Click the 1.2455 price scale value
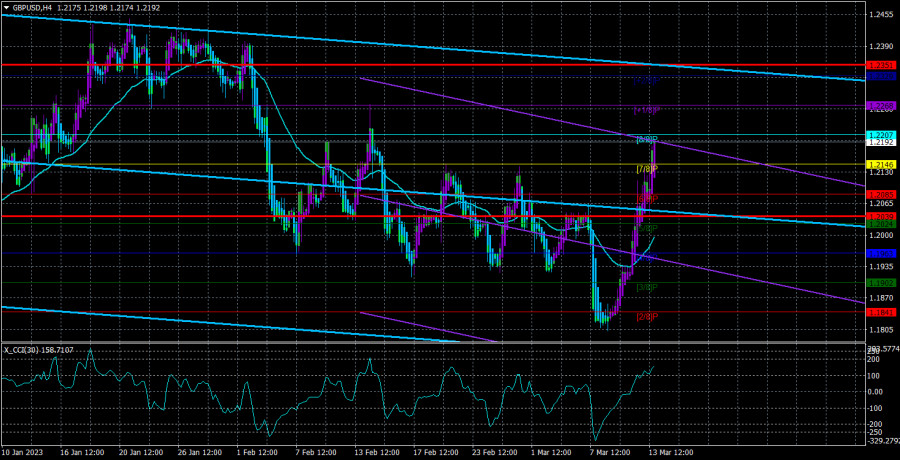Viewport: 900px width, 460px height. (881, 15)
